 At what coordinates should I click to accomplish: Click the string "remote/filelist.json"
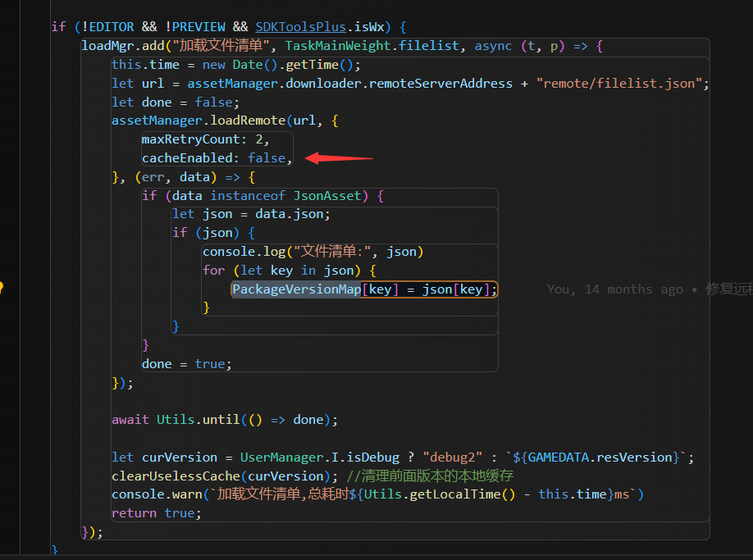(619, 84)
